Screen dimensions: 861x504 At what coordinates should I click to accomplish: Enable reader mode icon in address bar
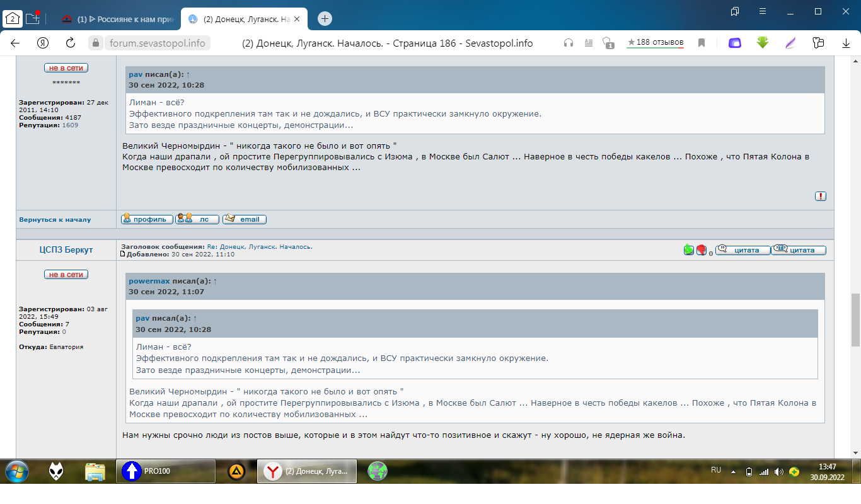click(x=589, y=43)
